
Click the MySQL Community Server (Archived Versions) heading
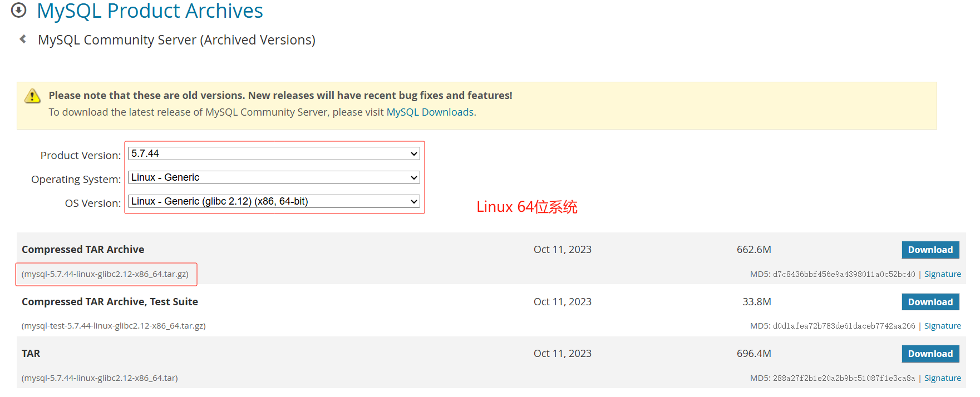[176, 40]
